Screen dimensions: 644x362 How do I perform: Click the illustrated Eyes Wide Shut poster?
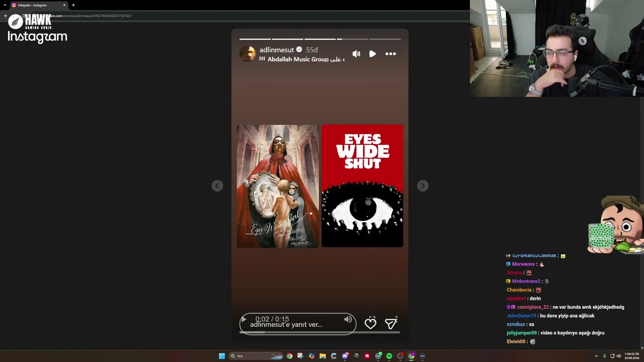(278, 186)
